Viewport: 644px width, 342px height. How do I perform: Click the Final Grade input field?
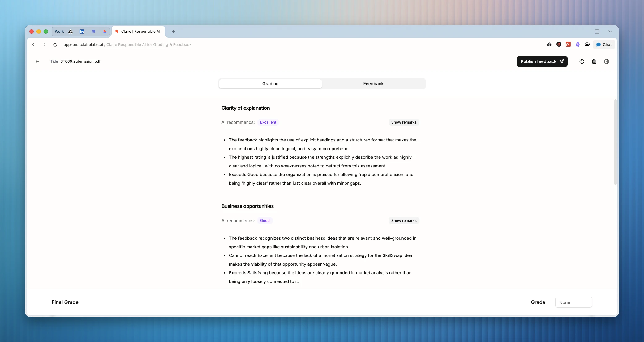[x=573, y=302]
